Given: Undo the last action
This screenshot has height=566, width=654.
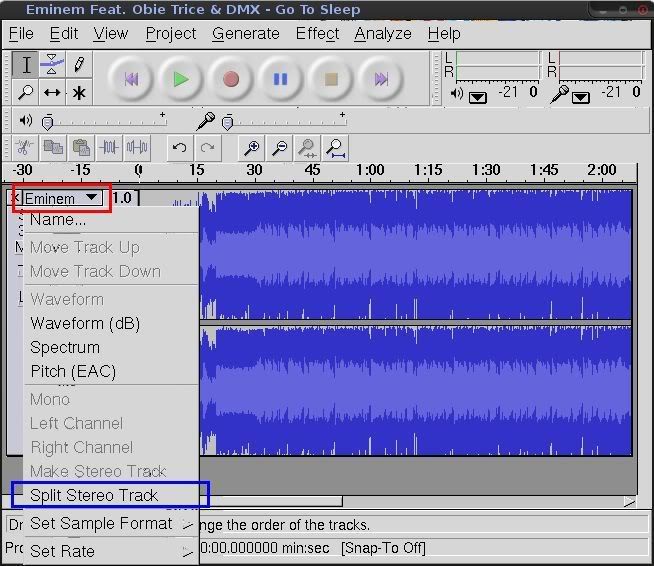Looking at the screenshot, I should click(x=180, y=148).
